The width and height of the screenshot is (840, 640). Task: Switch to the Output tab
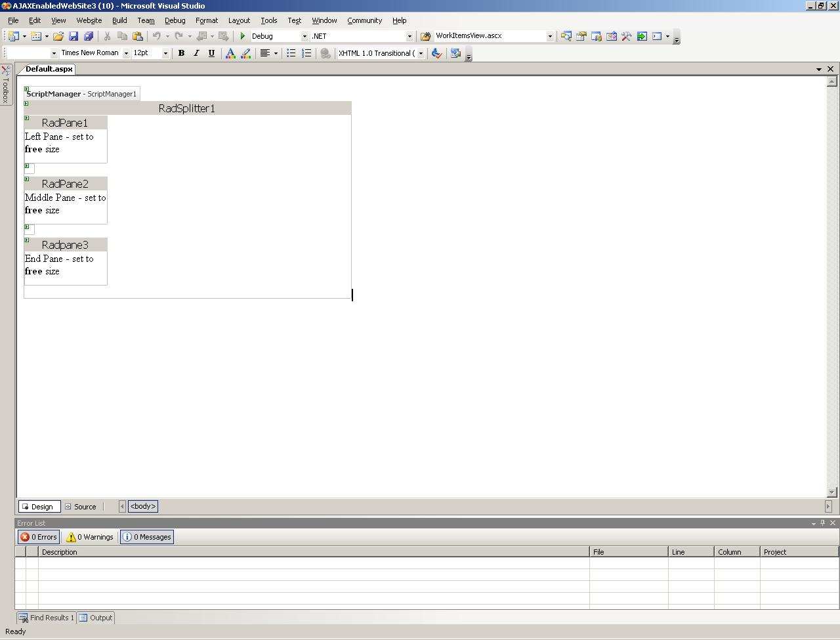point(96,618)
